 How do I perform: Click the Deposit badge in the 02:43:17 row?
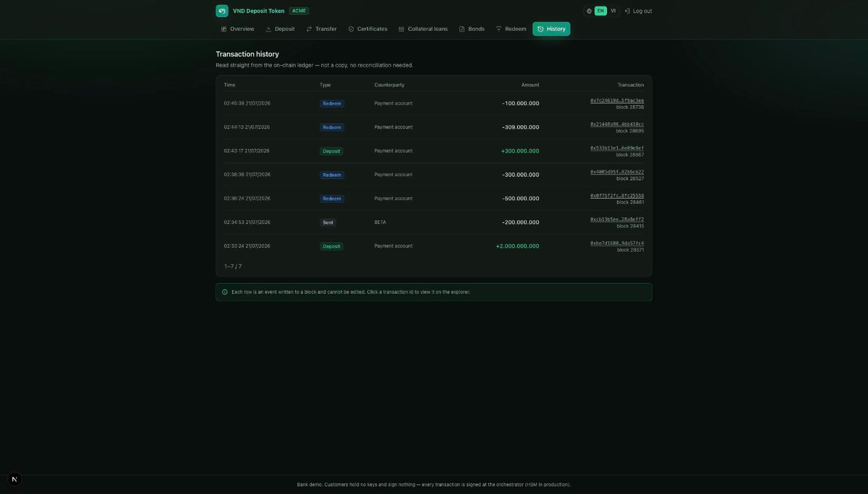[x=331, y=151]
